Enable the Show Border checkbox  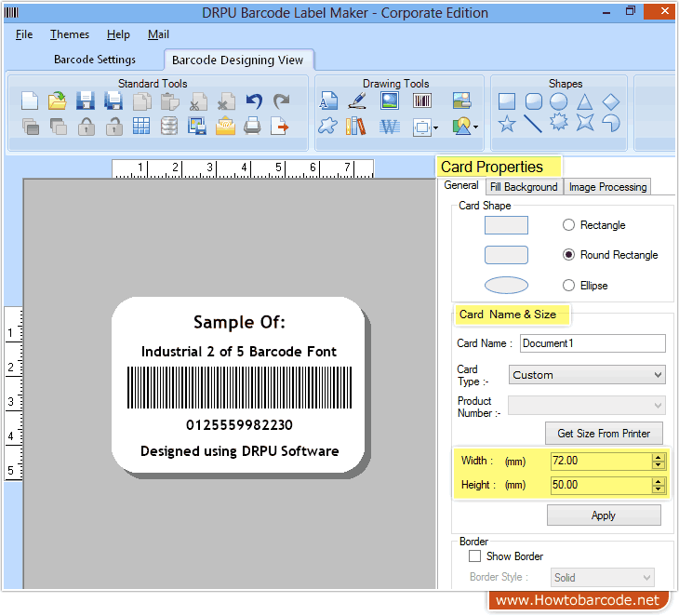[x=475, y=556]
